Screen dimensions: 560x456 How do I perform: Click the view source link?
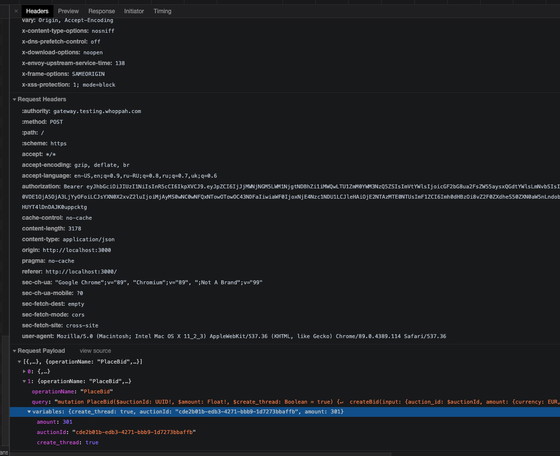pos(95,351)
